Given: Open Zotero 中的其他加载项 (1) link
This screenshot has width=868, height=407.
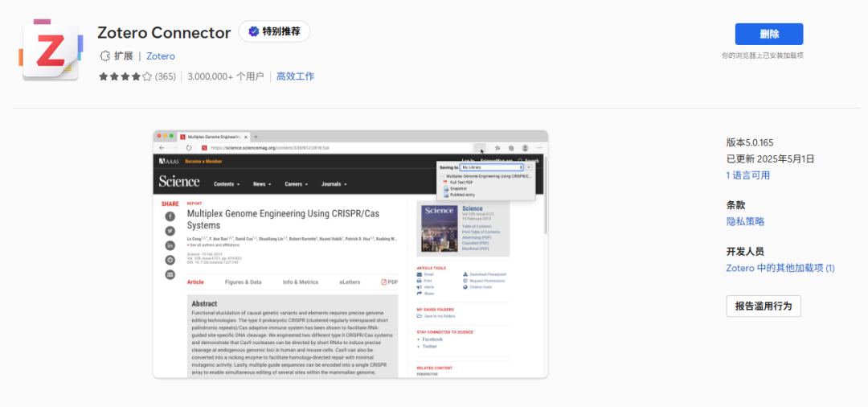Looking at the screenshot, I should pyautogui.click(x=780, y=268).
